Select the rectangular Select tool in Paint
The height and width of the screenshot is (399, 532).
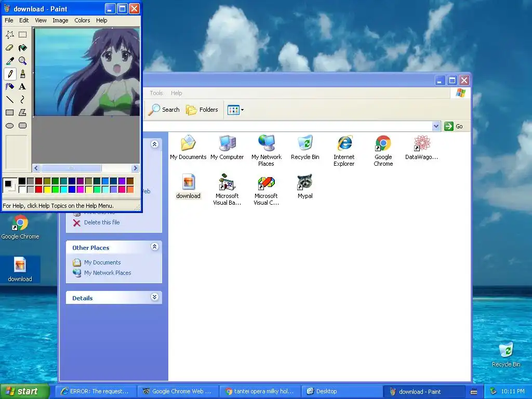pos(23,35)
